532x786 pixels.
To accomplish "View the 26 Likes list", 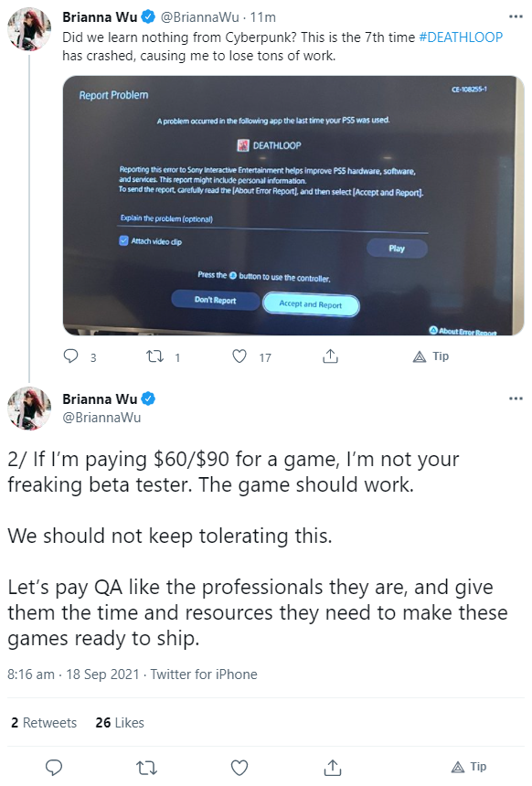I will coord(120,722).
